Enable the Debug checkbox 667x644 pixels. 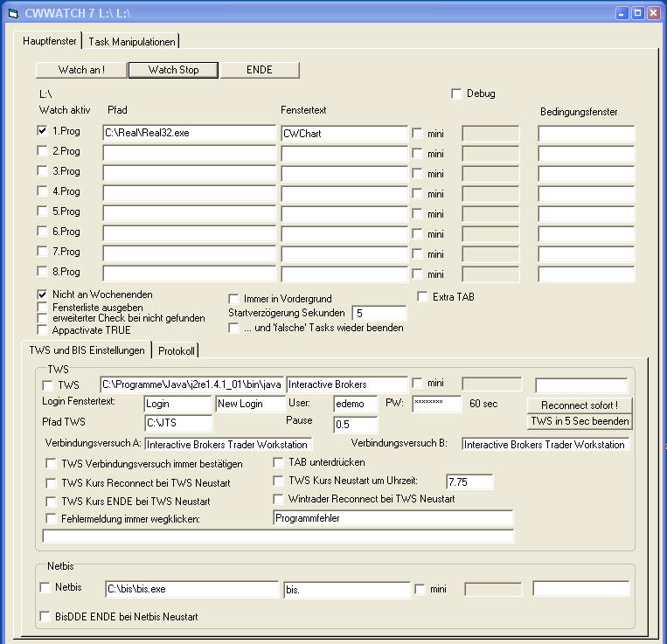click(456, 93)
